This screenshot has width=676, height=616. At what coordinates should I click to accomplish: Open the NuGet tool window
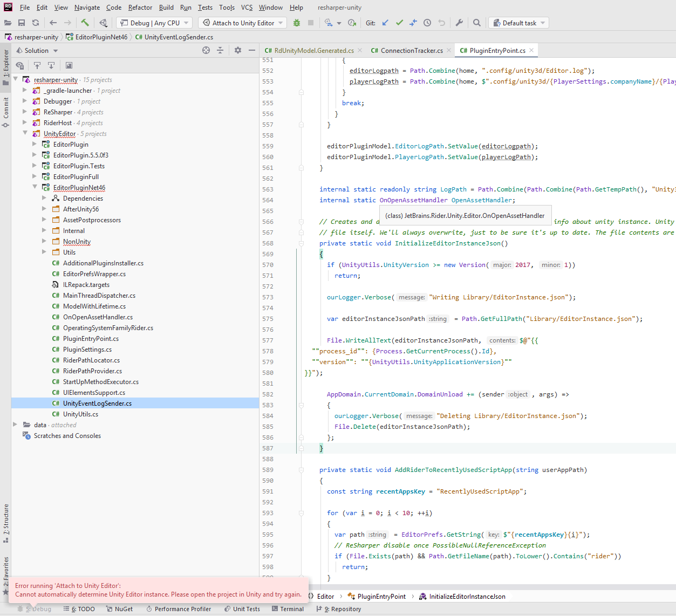[x=119, y=609]
